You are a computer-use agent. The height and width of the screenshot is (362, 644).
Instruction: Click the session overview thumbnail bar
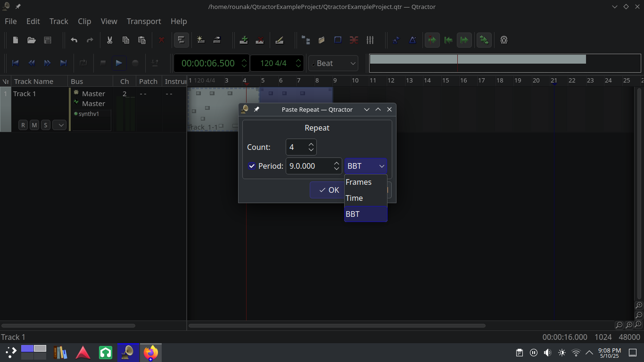pos(504,63)
